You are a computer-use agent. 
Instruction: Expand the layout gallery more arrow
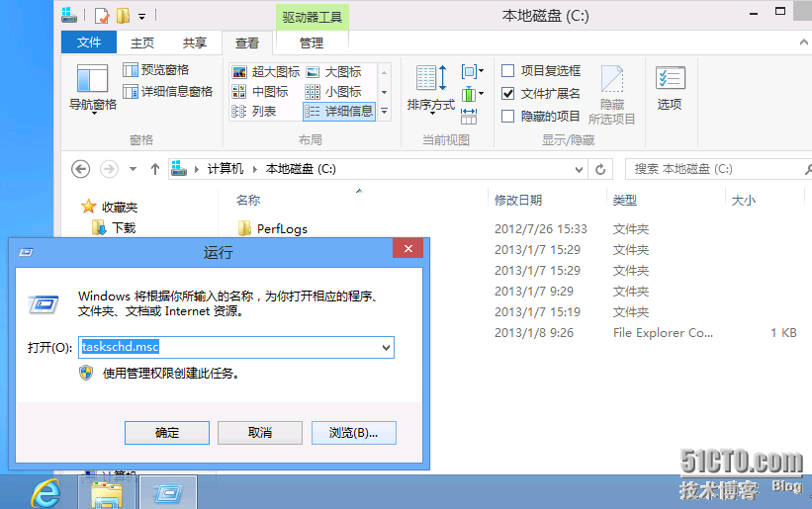pyautogui.click(x=385, y=112)
